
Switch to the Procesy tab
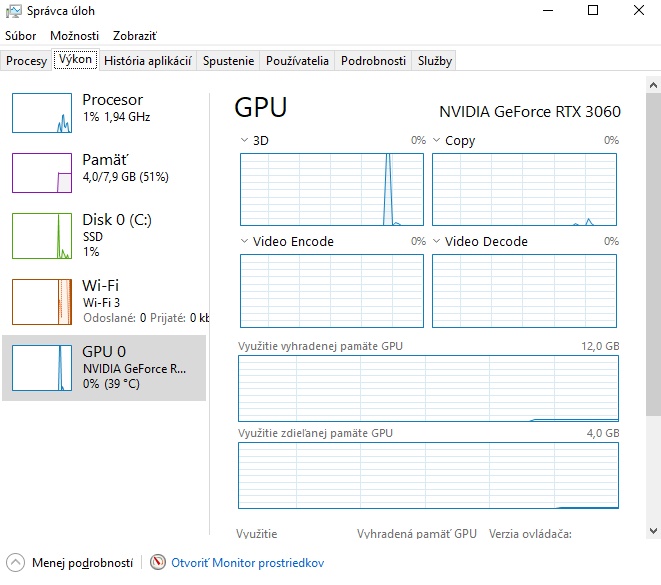pyautogui.click(x=26, y=61)
